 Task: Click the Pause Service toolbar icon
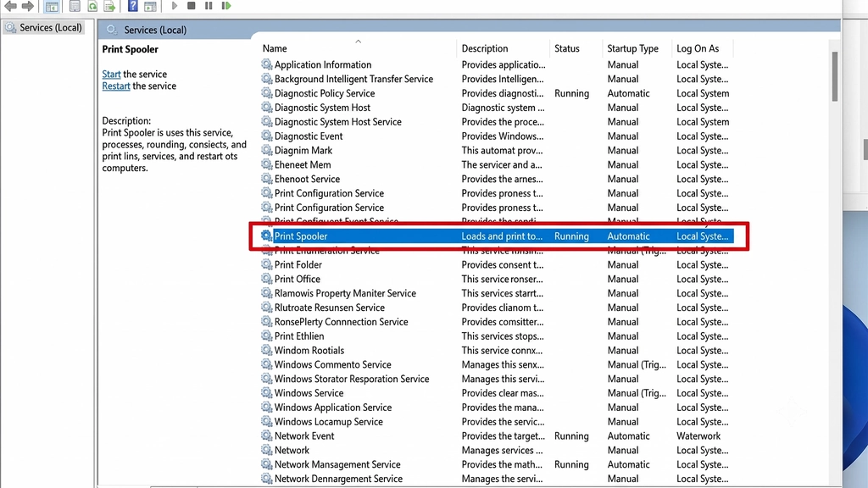click(209, 6)
